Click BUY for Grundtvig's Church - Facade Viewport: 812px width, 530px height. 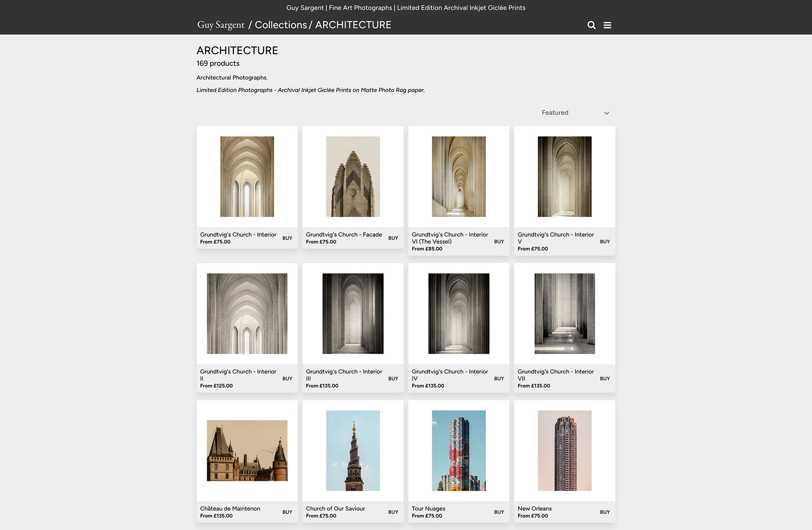point(393,238)
